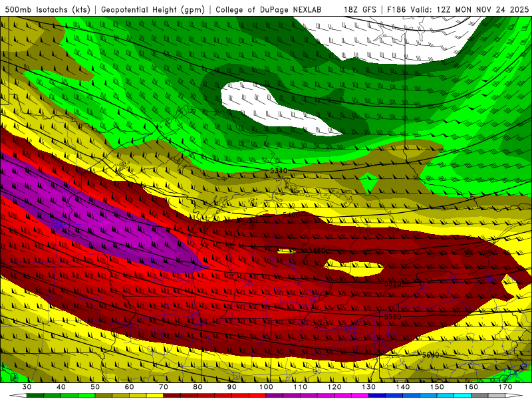
Task: Click the 130 knot colorbar label
Action: pyautogui.click(x=369, y=387)
